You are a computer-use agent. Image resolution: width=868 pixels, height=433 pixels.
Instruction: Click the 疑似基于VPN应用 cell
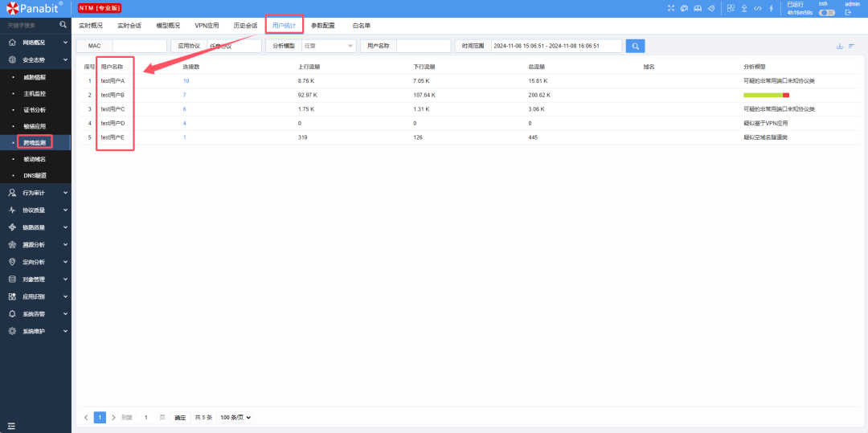click(x=765, y=124)
